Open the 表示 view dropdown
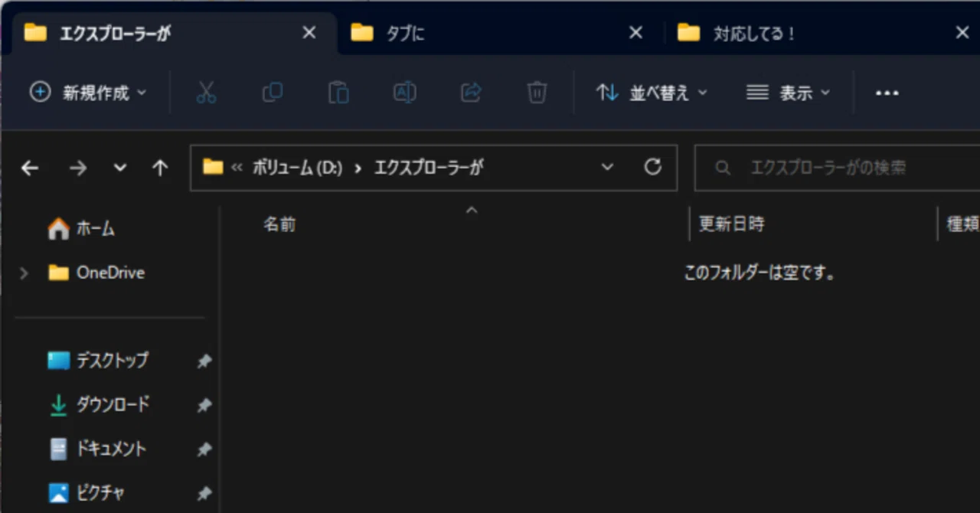The width and height of the screenshot is (980, 513). coord(788,93)
